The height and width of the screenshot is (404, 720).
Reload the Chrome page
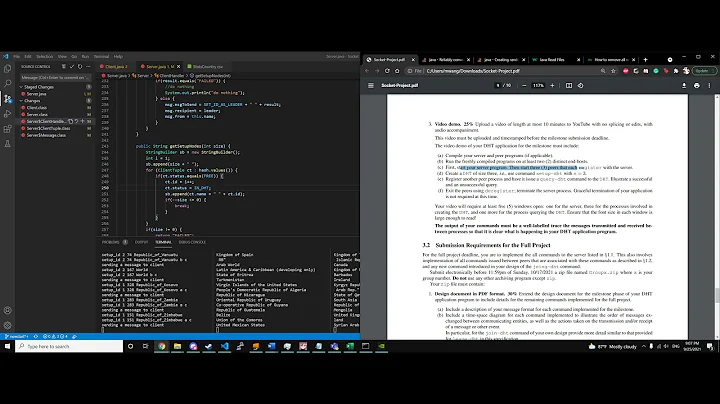(x=387, y=71)
